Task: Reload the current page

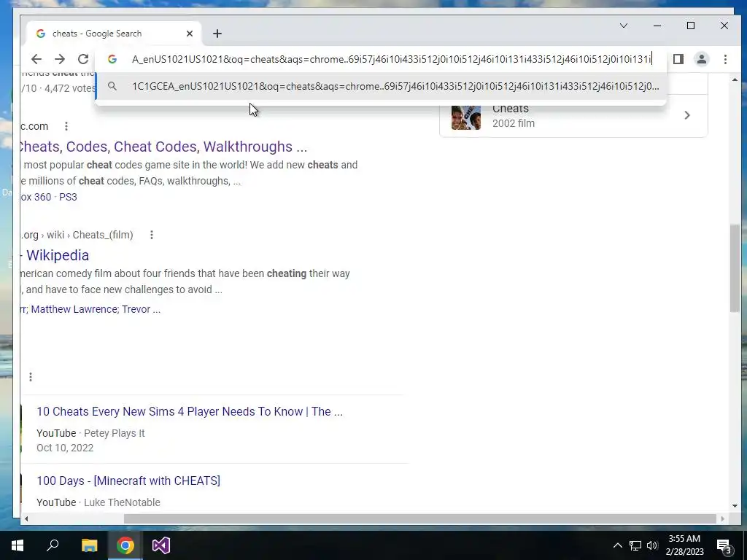Action: 83,59
